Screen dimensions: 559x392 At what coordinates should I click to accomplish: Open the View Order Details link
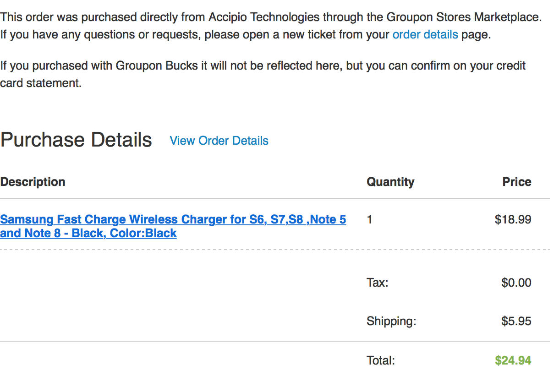219,141
